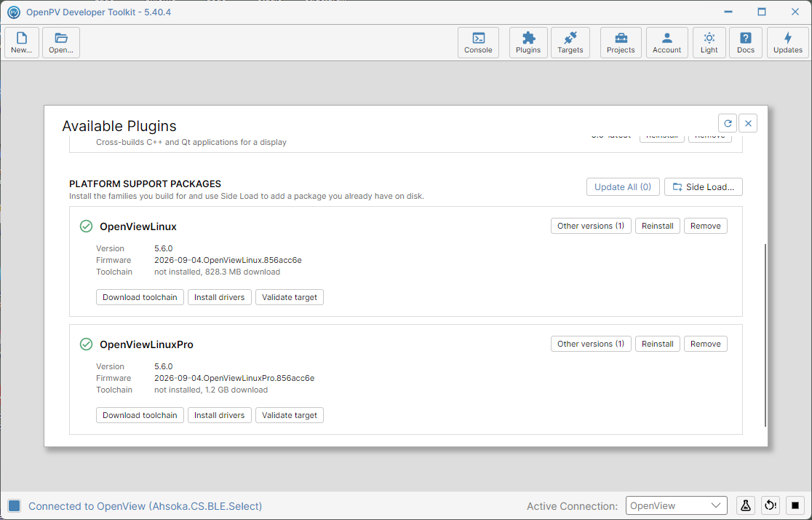
Task: Maximize the OpenPV Developer Toolkit window
Action: (761, 12)
